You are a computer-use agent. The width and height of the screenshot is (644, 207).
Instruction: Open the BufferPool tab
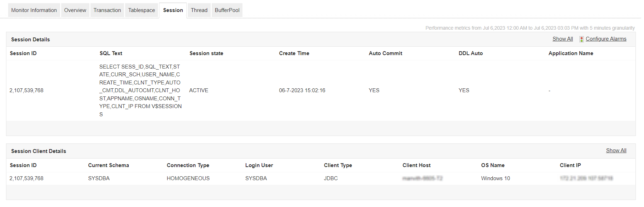(227, 10)
